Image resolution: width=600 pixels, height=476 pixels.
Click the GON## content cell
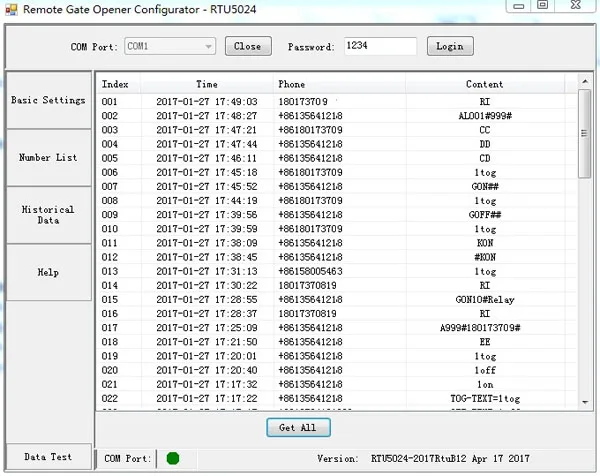click(x=485, y=187)
